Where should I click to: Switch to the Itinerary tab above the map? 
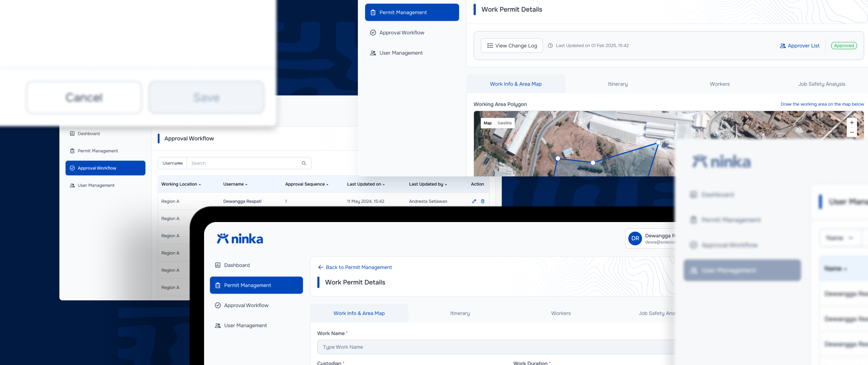617,84
